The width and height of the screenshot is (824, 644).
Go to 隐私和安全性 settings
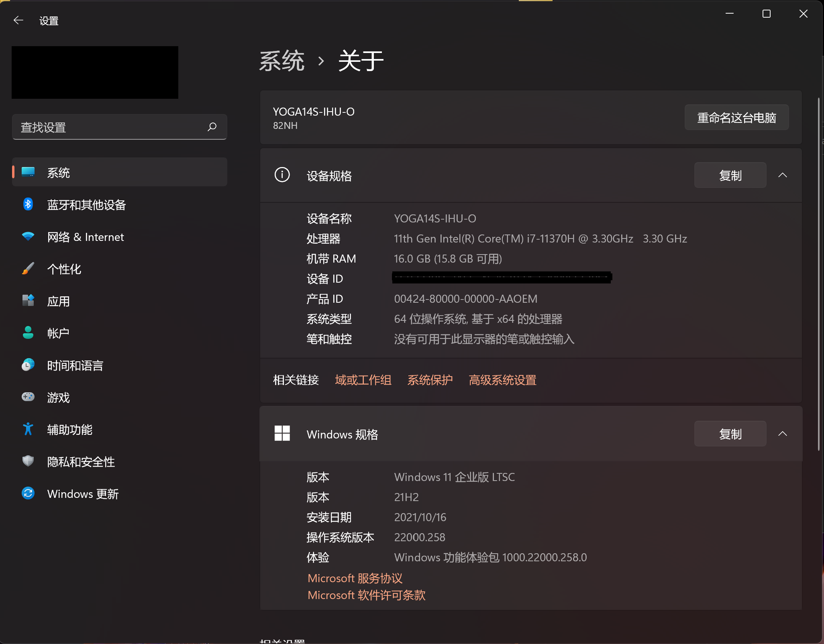tap(120, 462)
